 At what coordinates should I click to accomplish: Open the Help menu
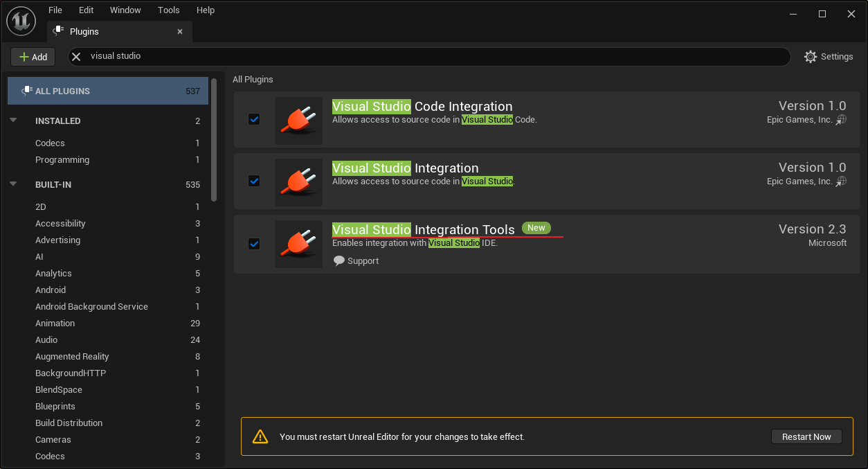[x=206, y=10]
